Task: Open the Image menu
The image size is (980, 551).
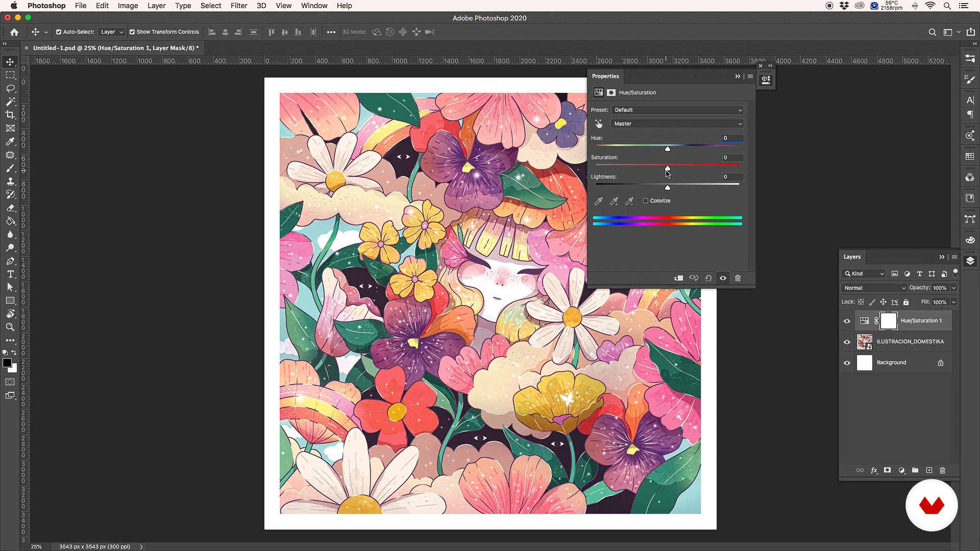Action: click(128, 6)
